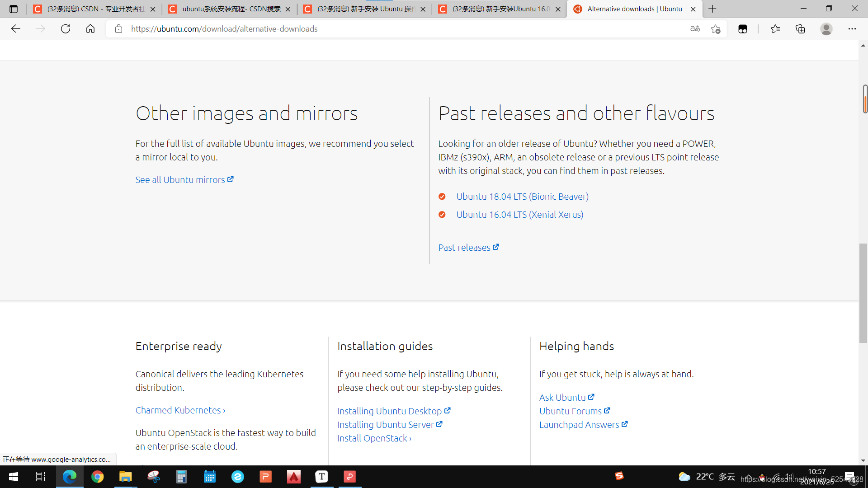Open Launchpad Answers link
Image resolution: width=868 pixels, height=488 pixels.
click(x=583, y=425)
